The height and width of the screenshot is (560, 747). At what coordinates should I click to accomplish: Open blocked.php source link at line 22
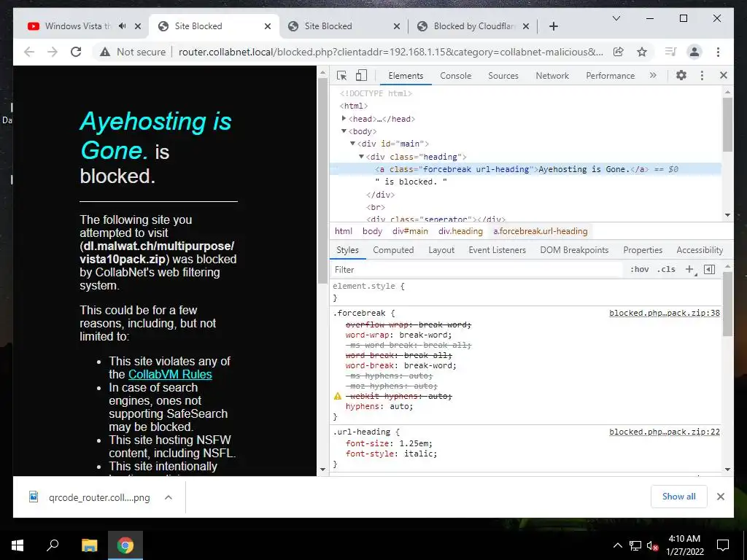pyautogui.click(x=665, y=432)
